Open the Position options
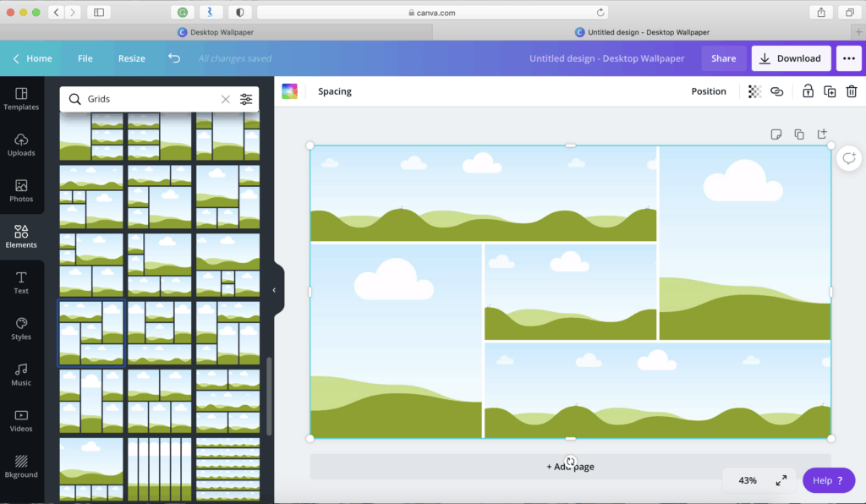866x504 pixels. (x=709, y=91)
